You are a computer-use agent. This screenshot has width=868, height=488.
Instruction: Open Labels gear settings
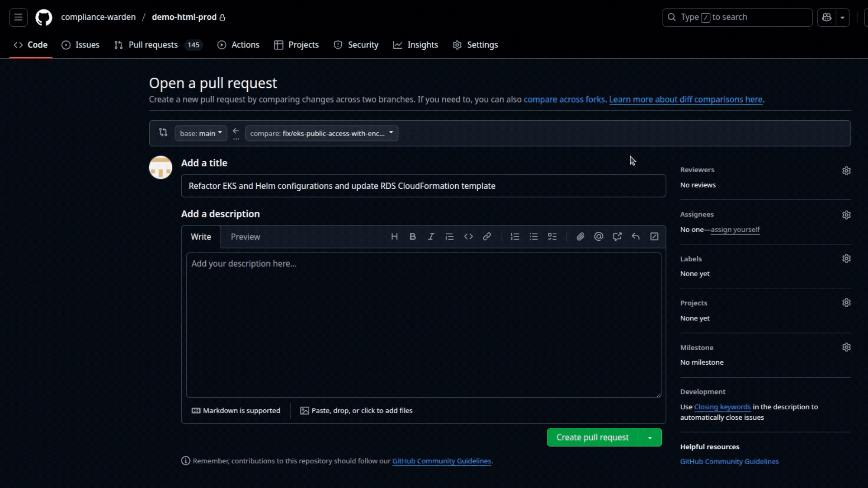click(x=846, y=258)
